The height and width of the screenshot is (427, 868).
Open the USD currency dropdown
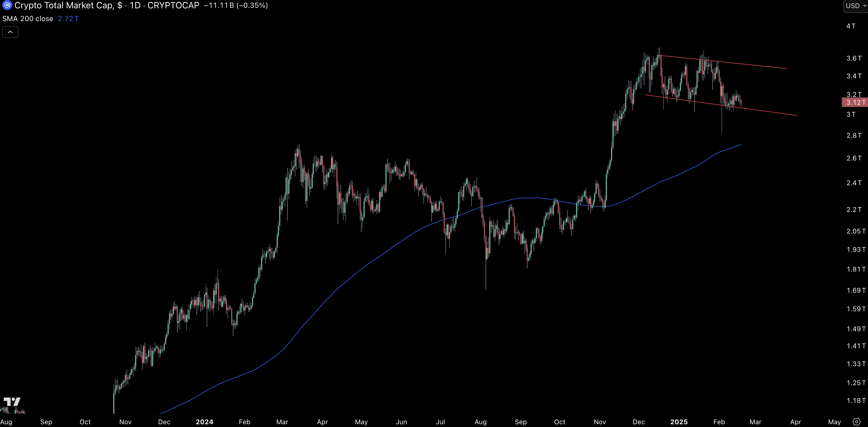pos(856,6)
